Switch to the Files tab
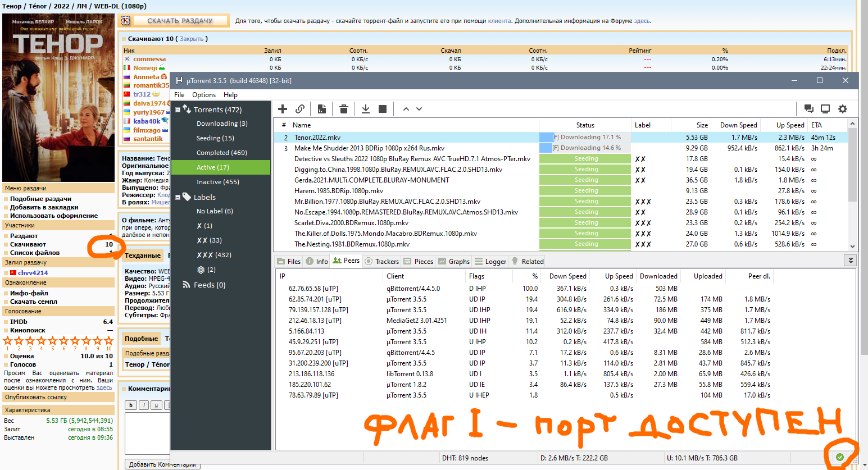868x470 pixels. [x=289, y=261]
